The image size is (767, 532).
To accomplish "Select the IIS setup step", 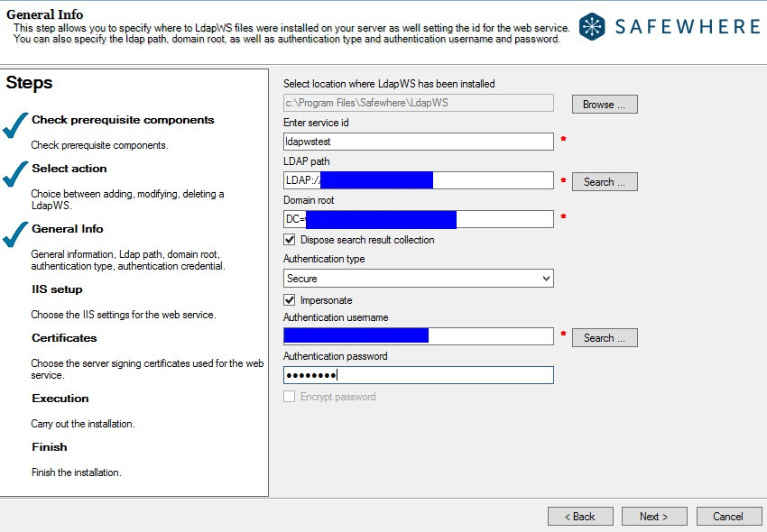I will point(57,289).
